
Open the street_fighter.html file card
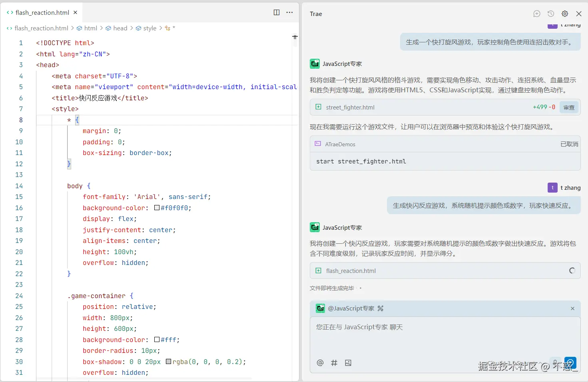445,107
